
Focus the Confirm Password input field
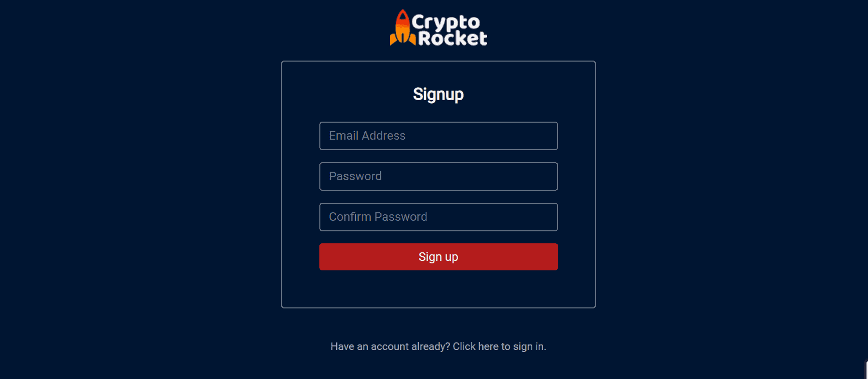[439, 217]
